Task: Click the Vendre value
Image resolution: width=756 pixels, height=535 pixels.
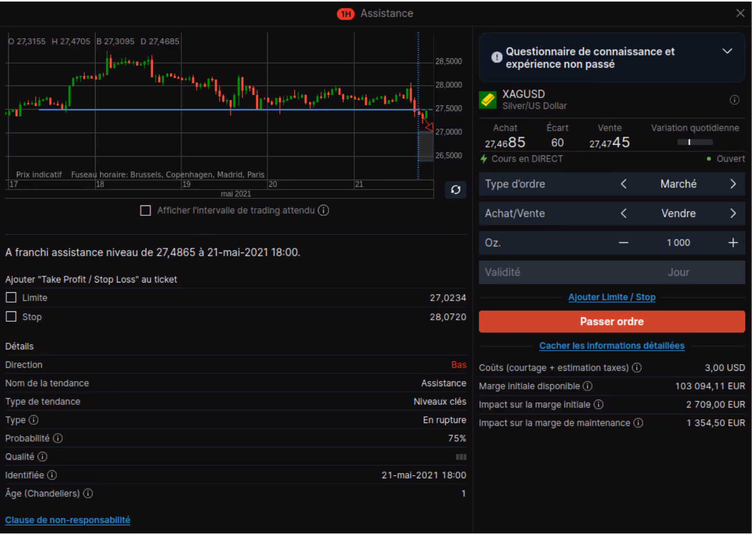Action: [678, 214]
